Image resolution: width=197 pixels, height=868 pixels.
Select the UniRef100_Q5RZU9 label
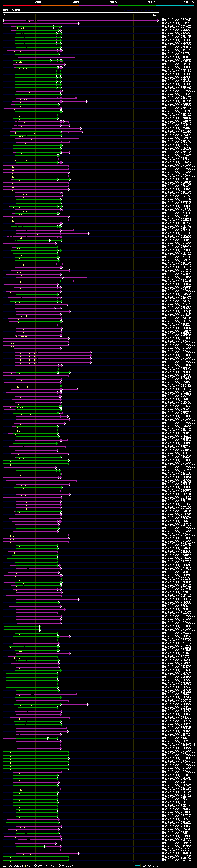point(177,149)
